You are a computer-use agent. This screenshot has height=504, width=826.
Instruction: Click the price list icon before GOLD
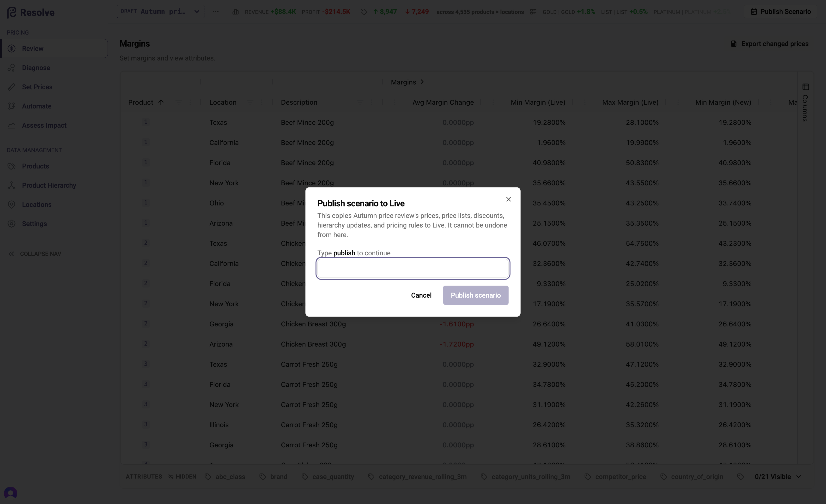click(533, 12)
